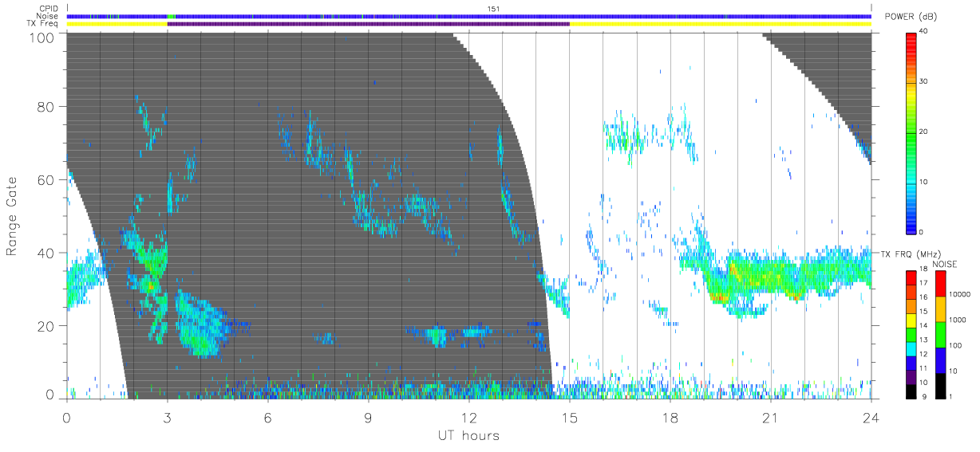Viewport: 980px width, 452px height.
Task: Click the red top of the POWER colorbar
Action: (x=911, y=41)
